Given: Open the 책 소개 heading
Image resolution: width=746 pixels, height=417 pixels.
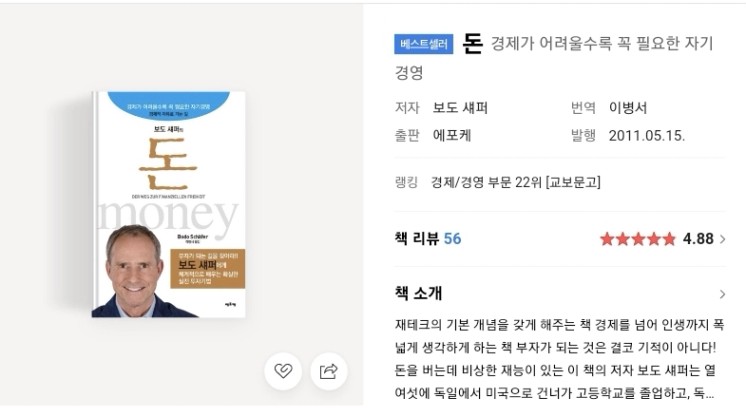Looking at the screenshot, I should point(418,293).
